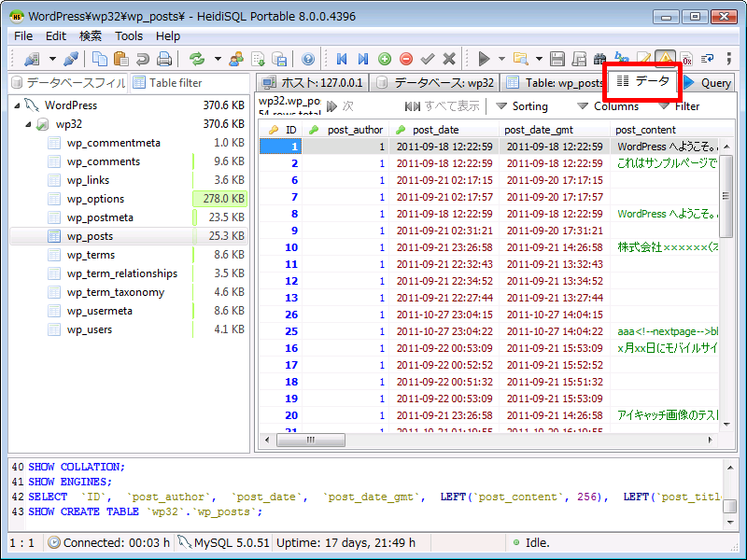Run the query with the play icon
The image size is (747, 560).
(484, 59)
